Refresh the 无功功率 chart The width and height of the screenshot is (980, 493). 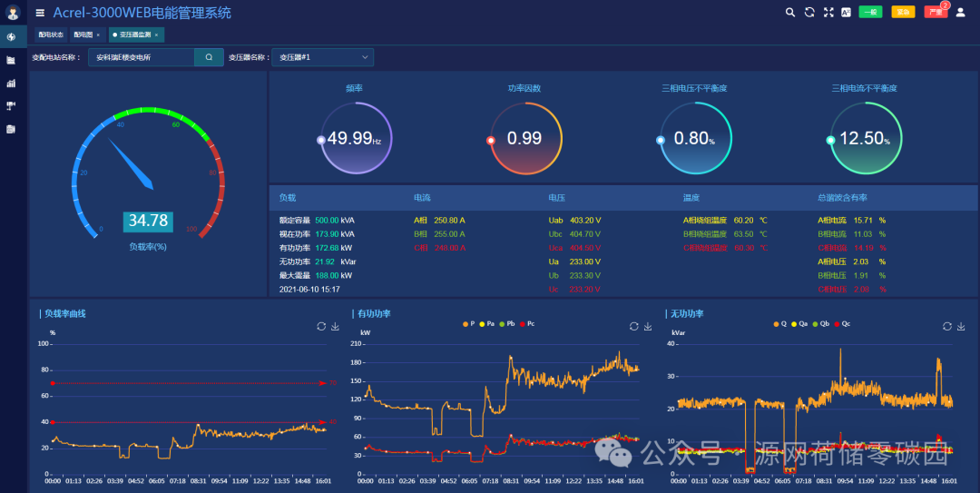coord(946,327)
